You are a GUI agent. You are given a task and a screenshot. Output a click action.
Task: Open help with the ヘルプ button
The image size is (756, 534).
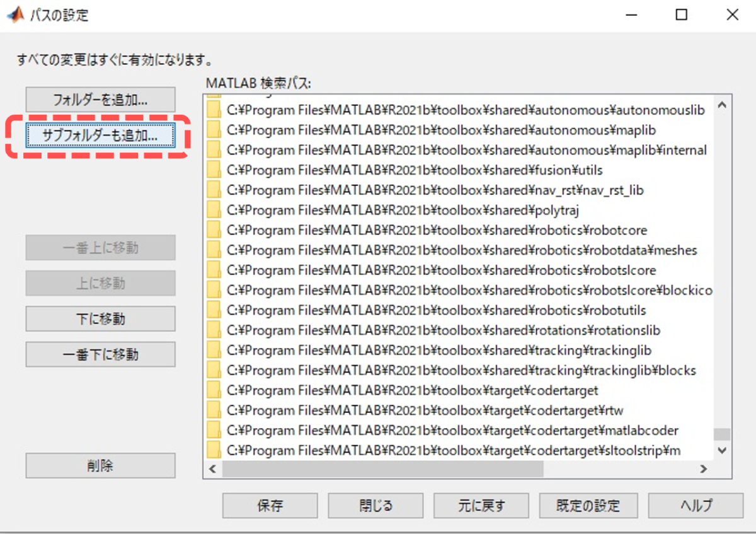pyautogui.click(x=696, y=505)
